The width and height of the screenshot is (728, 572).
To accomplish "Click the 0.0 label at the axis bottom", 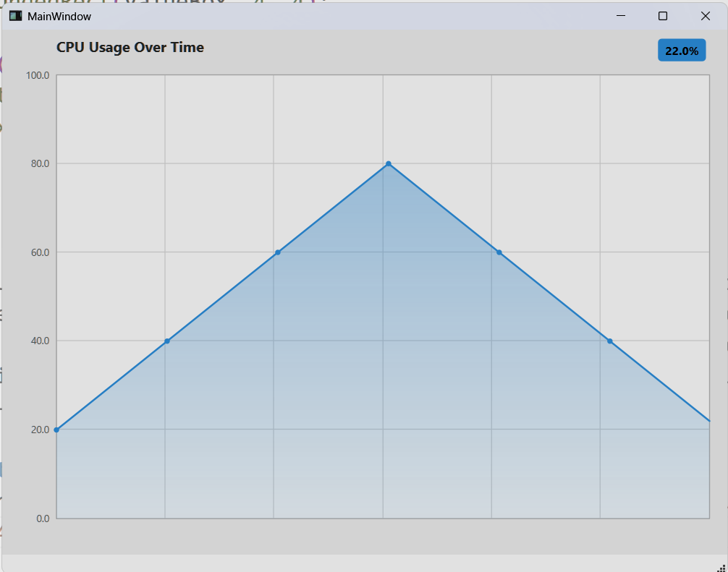I will coord(43,518).
